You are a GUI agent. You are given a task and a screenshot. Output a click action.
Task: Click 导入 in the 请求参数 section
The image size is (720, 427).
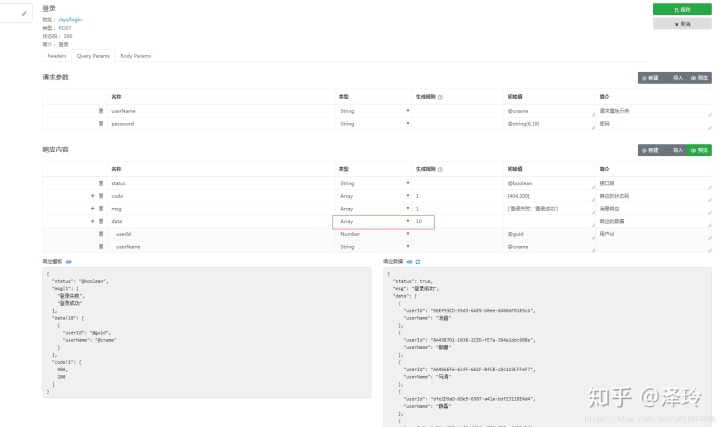click(x=678, y=78)
